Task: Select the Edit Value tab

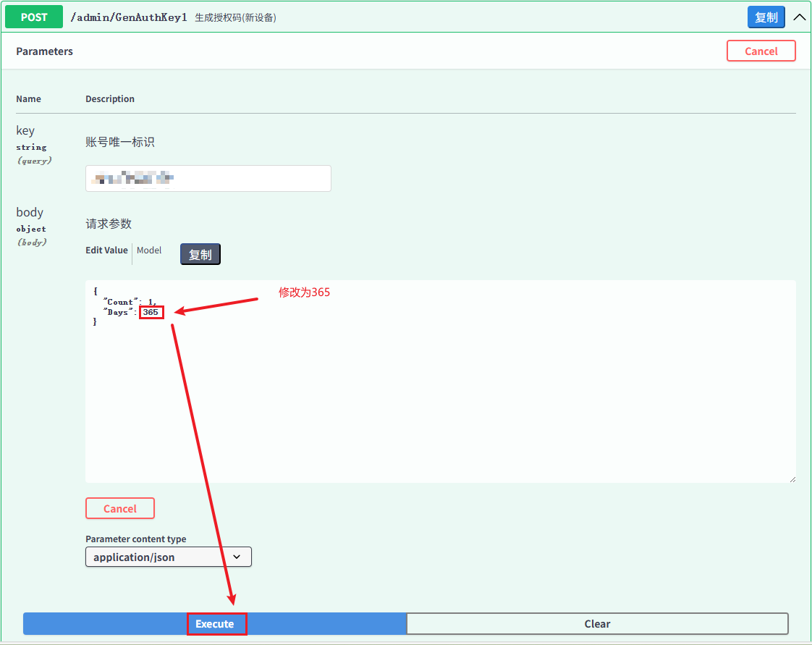Action: pos(106,250)
